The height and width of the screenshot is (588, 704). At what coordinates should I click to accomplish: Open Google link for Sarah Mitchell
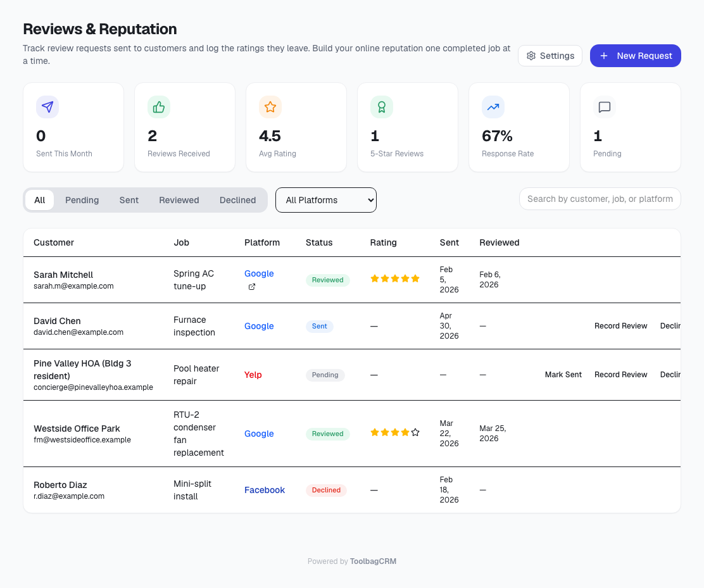(259, 273)
